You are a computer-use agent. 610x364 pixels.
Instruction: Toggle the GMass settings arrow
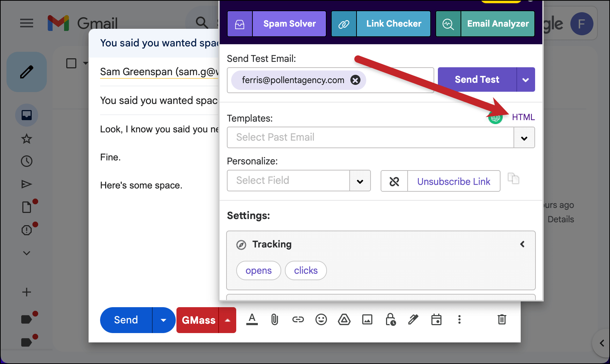(228, 320)
